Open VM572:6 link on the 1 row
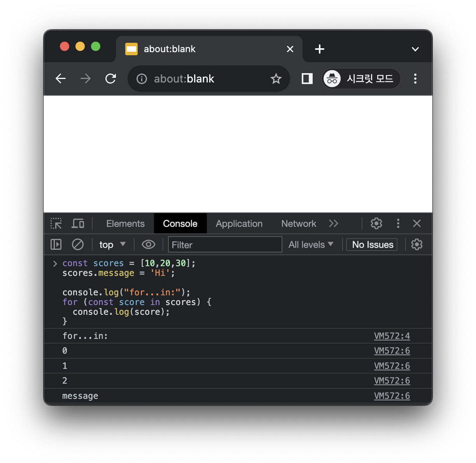476x463 pixels. (x=392, y=366)
